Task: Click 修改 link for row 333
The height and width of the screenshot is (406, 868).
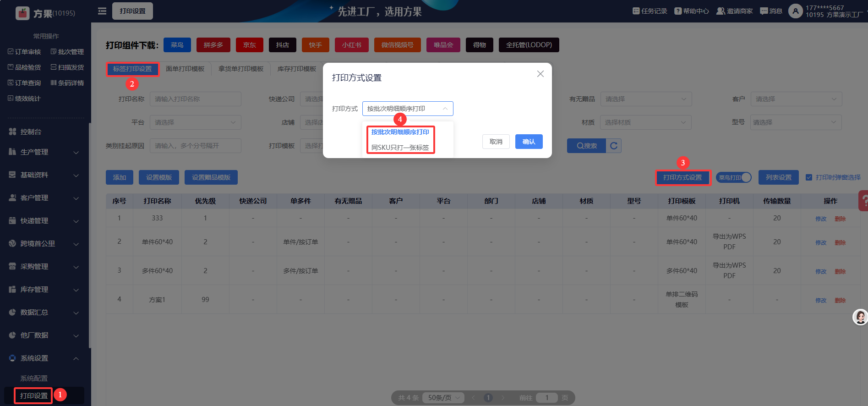Action: tap(821, 219)
